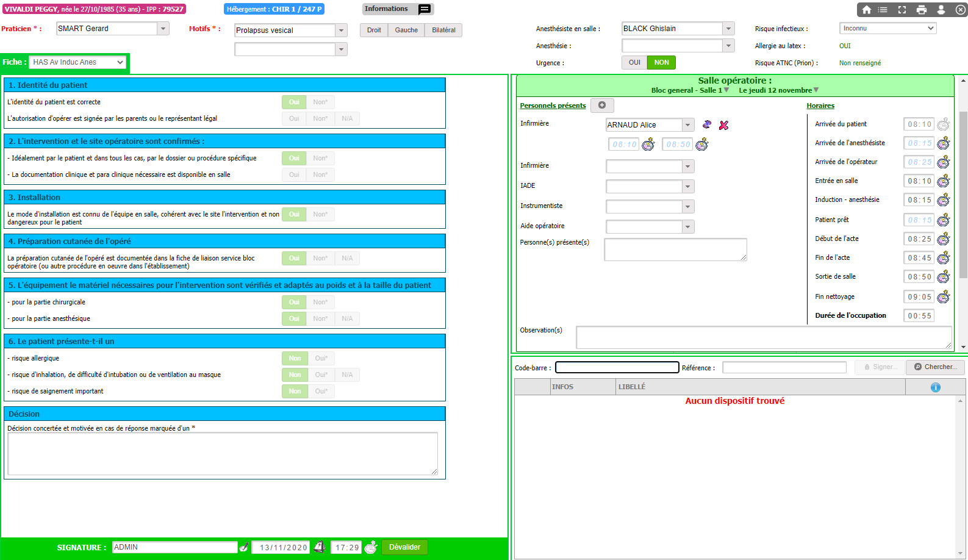Click the blue info icon in device table

click(936, 387)
